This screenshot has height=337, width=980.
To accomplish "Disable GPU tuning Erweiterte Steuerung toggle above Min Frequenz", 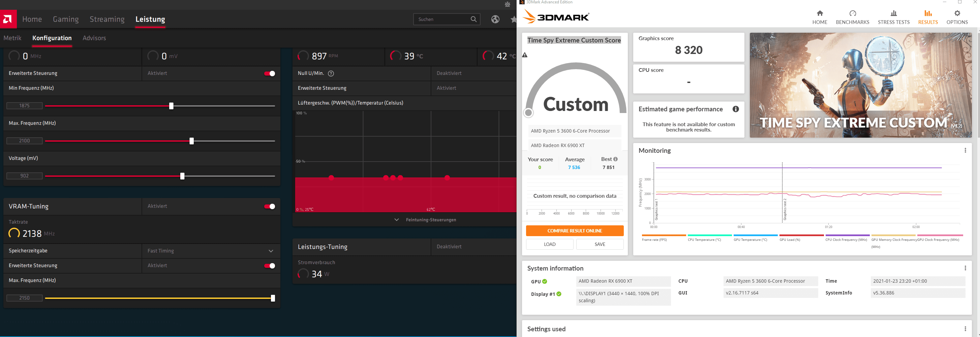I will (269, 74).
